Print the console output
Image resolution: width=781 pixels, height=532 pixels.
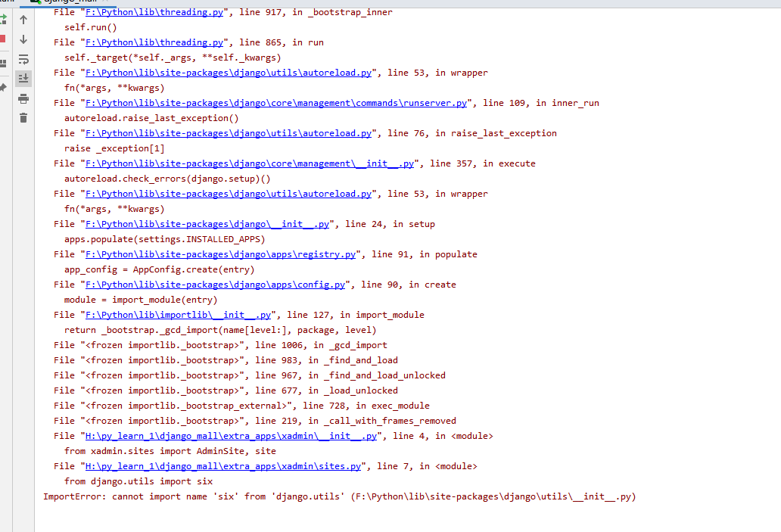(23, 98)
